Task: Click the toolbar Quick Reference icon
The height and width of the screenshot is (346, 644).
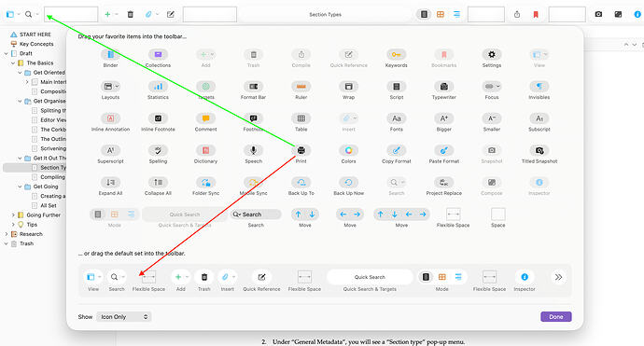Action: coord(171,14)
